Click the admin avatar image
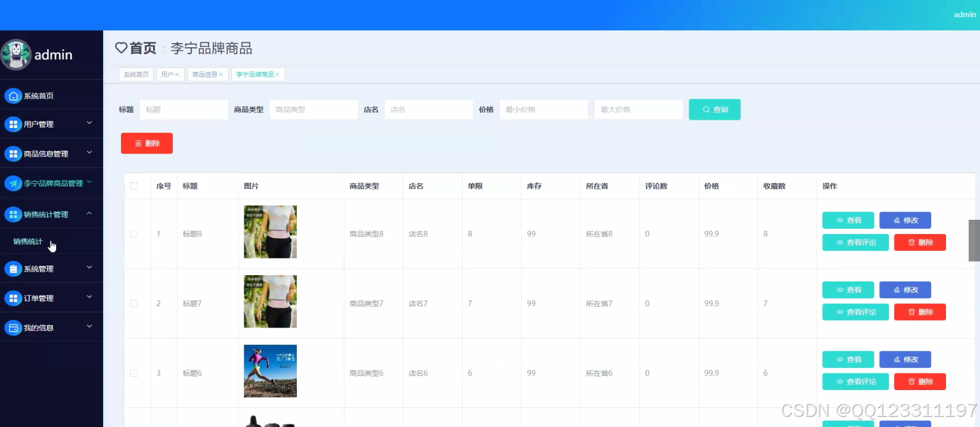 point(16,55)
